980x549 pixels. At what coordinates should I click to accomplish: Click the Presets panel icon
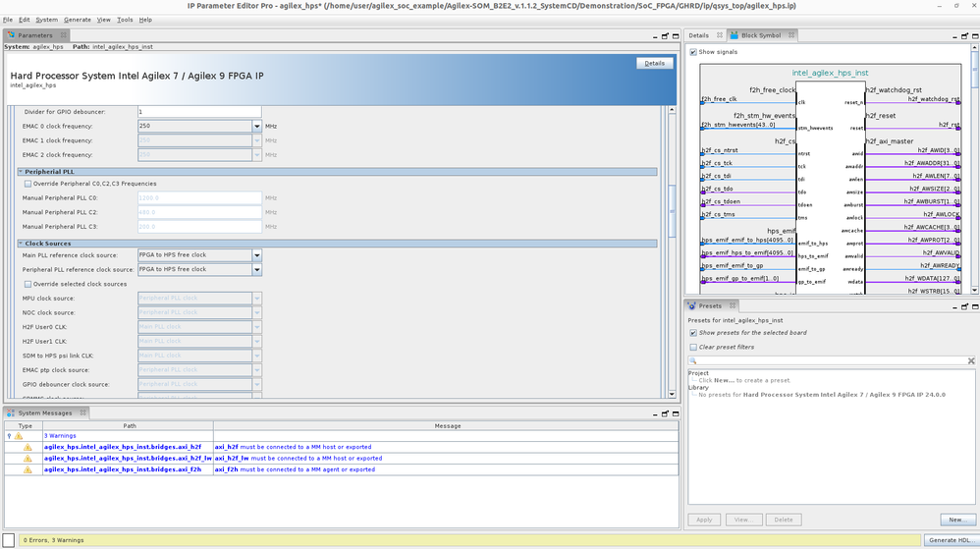click(691, 305)
